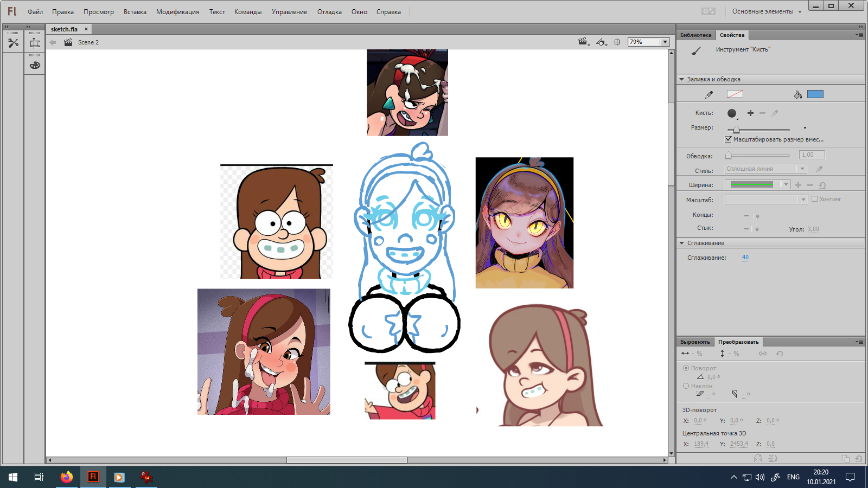Click the Scene 2 label
This screenshot has width=868, height=488.
coord(88,42)
